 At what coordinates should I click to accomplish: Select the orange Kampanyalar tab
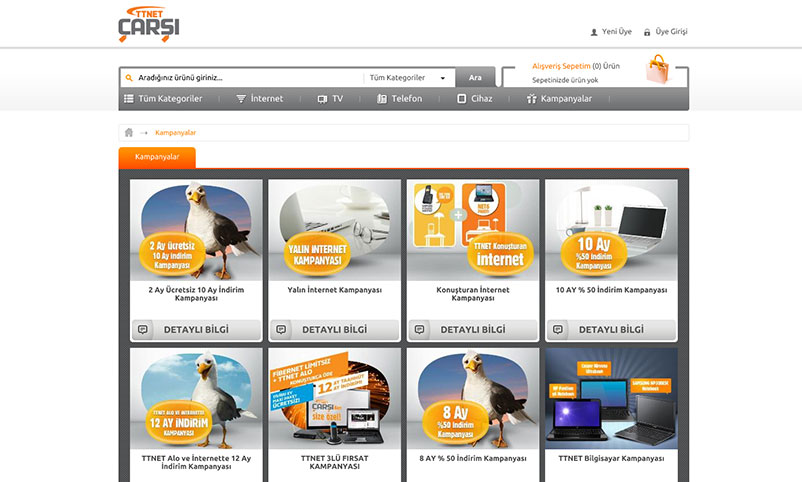point(157,158)
